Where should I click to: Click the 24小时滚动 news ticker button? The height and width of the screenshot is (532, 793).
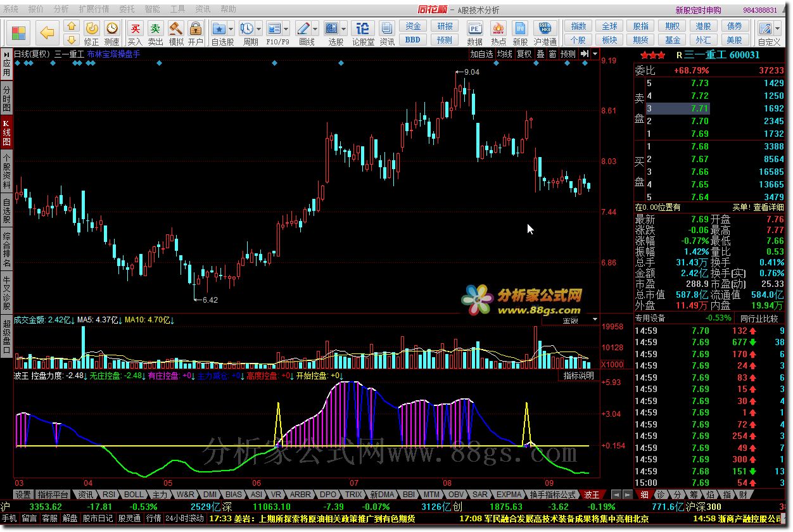[185, 518]
